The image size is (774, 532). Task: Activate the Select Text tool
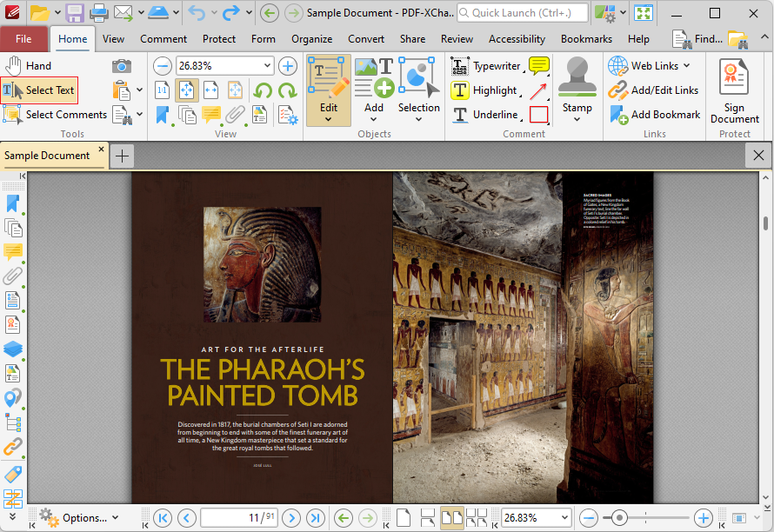(x=39, y=90)
